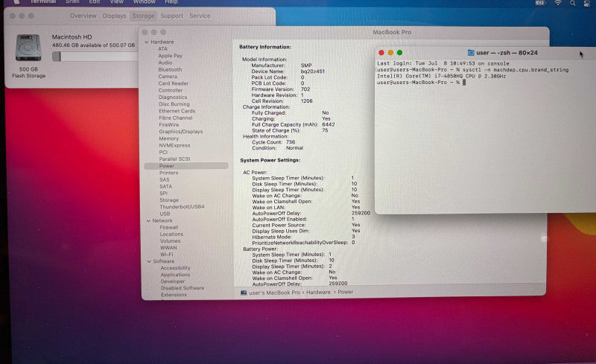
Task: Select Thunderbolt/USB4 in the sidebar
Action: pyautogui.click(x=182, y=207)
